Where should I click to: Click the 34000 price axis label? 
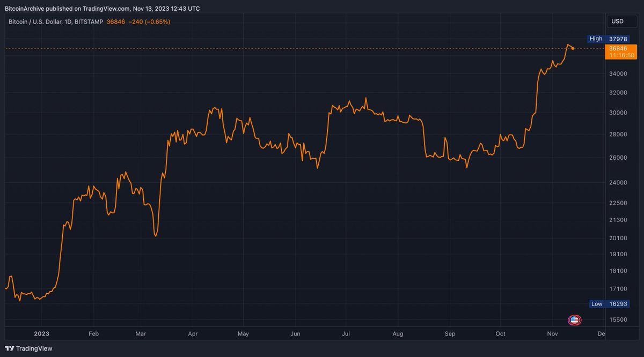618,74
